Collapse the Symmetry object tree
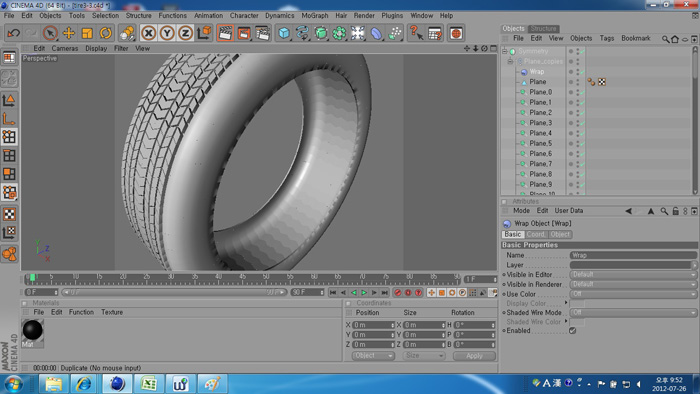Image resolution: width=700 pixels, height=394 pixels. tap(504, 51)
